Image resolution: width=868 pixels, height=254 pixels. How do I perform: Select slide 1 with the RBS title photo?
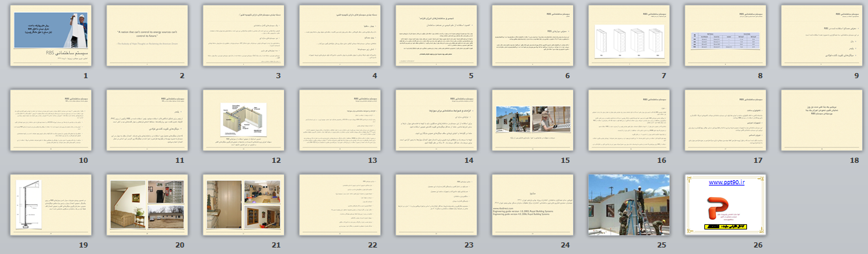51,36
